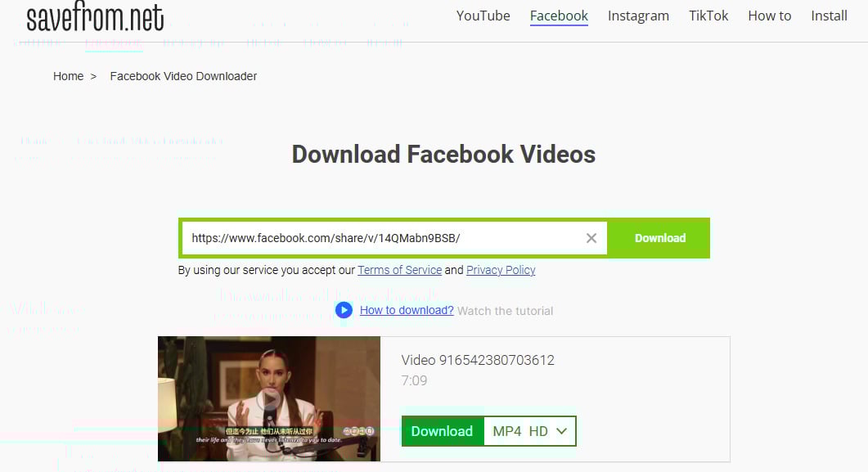
Task: Expand the MP4 HD format dropdown
Action: (x=530, y=431)
